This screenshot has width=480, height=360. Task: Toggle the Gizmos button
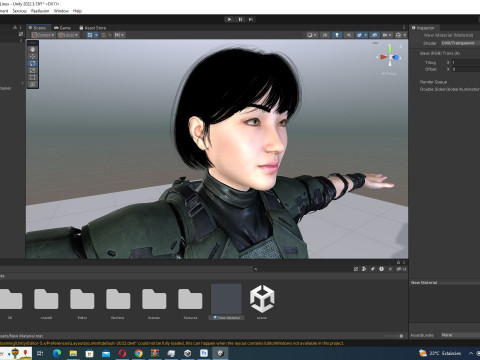(x=398, y=35)
